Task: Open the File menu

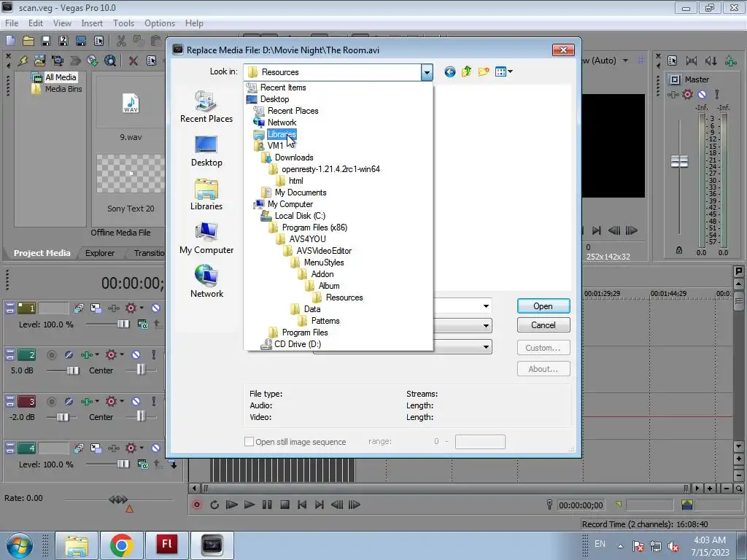Action: [12, 23]
